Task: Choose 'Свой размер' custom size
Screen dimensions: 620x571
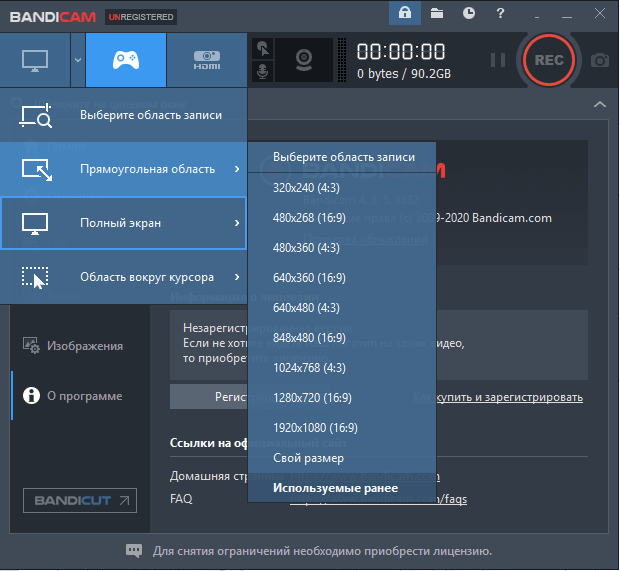Action: 342,458
